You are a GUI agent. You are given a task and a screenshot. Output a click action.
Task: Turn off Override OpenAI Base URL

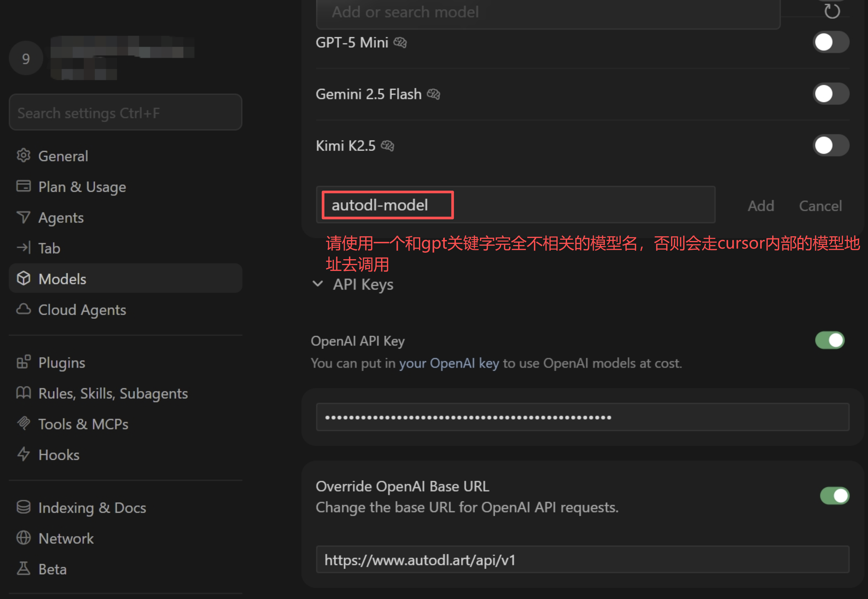pyautogui.click(x=834, y=496)
